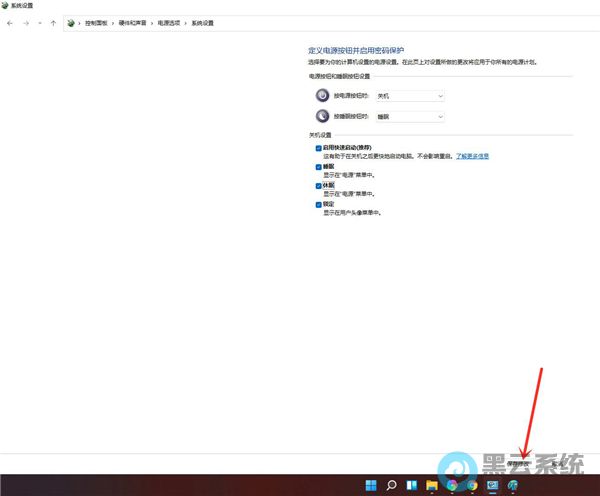Click the Back arrow in navigation bar
This screenshot has width=600, height=496.
pos(10,22)
